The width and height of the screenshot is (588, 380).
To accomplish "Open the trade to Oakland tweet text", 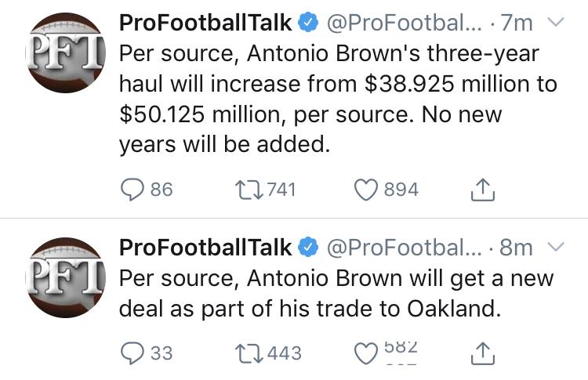I will (336, 294).
